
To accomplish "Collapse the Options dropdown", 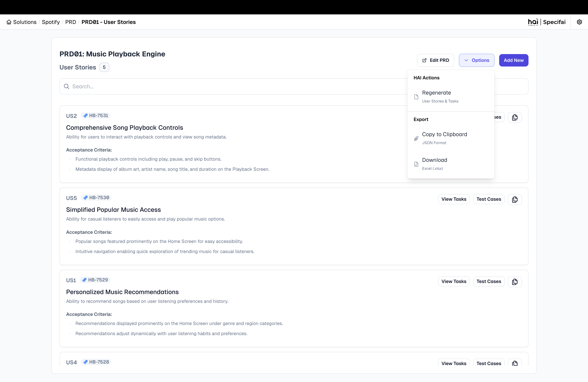I will 476,60.
